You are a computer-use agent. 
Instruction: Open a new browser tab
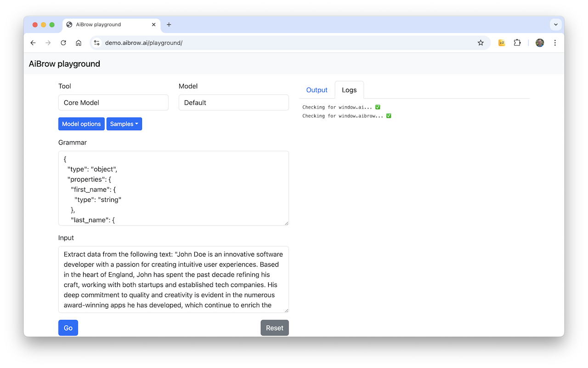169,24
